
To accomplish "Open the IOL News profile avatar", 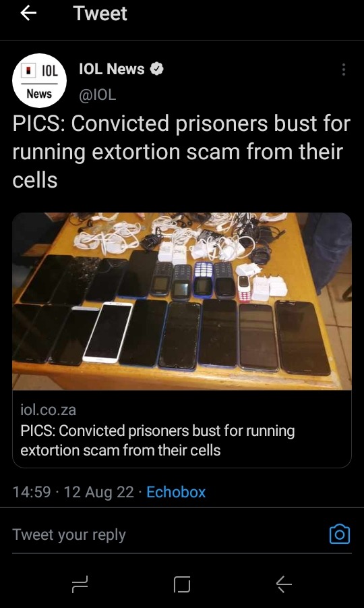I will pos(40,81).
